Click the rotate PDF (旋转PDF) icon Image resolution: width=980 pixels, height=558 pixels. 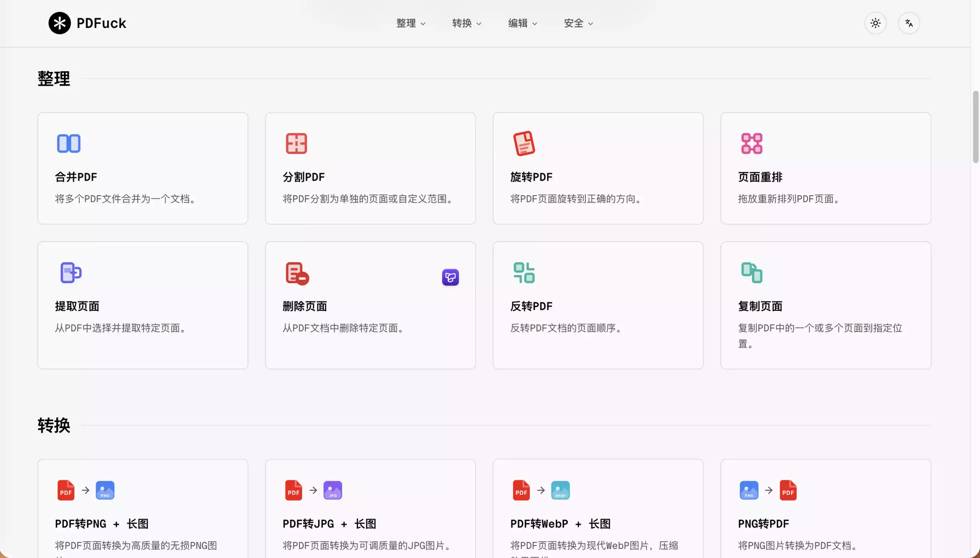(x=524, y=144)
